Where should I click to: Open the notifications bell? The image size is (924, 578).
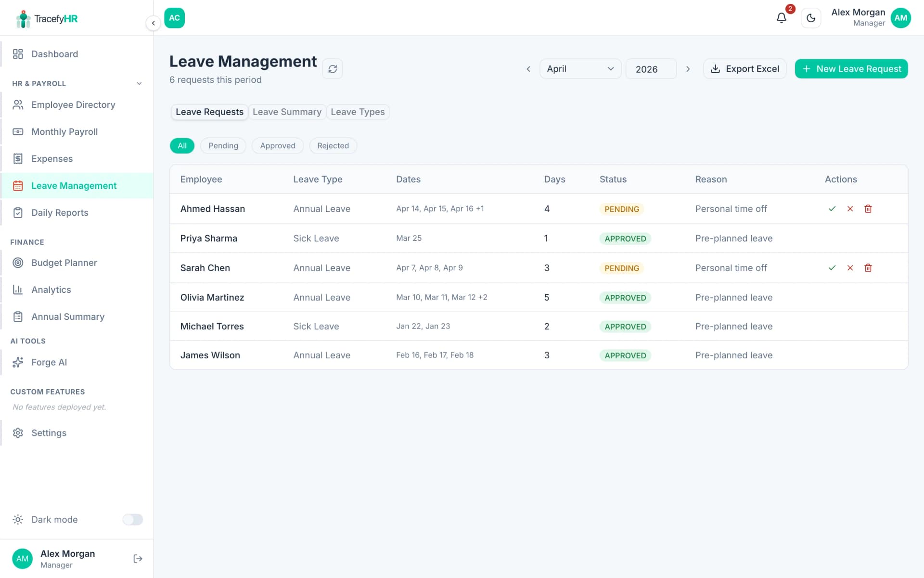(x=781, y=18)
